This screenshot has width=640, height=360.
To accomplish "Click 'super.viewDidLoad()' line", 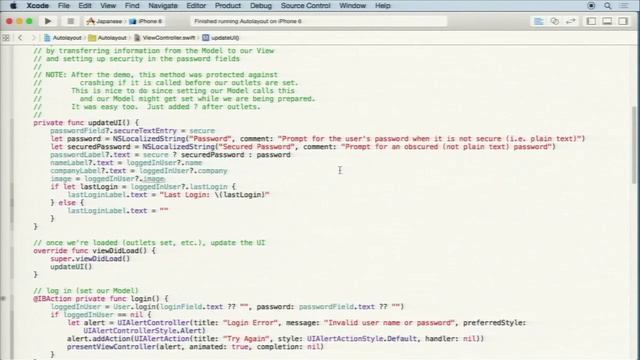I will pos(90,259).
